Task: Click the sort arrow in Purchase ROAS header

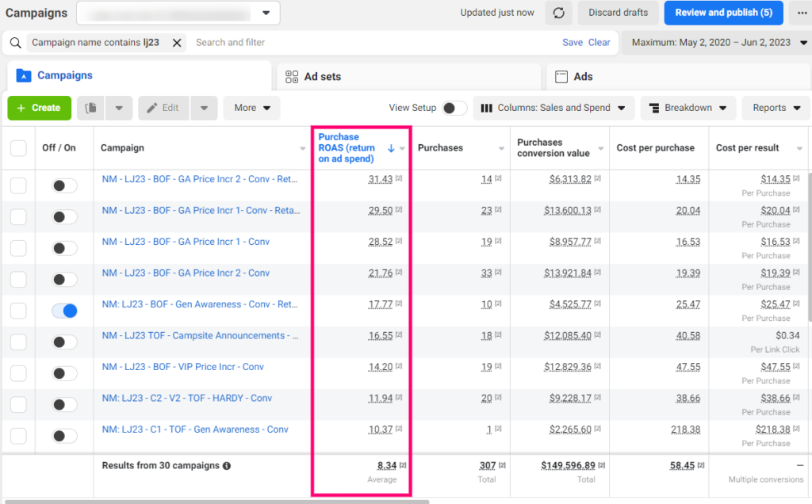Action: point(391,148)
